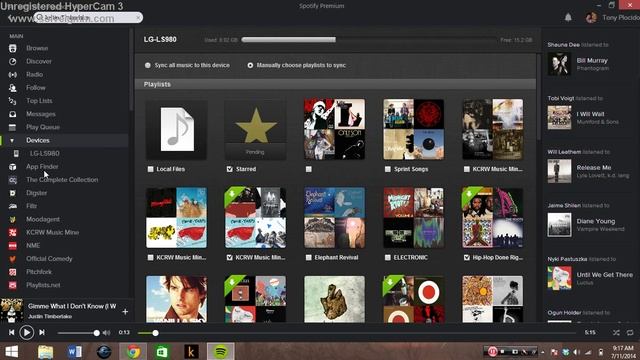The width and height of the screenshot is (640, 360).
Task: Seek on the track progress bar
Action: 357,333
